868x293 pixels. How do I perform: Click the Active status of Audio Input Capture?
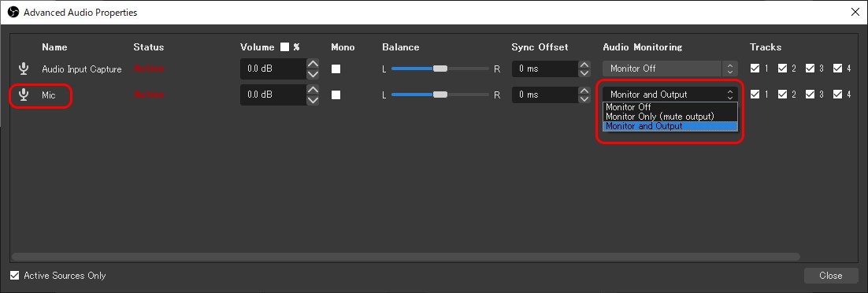click(x=149, y=69)
